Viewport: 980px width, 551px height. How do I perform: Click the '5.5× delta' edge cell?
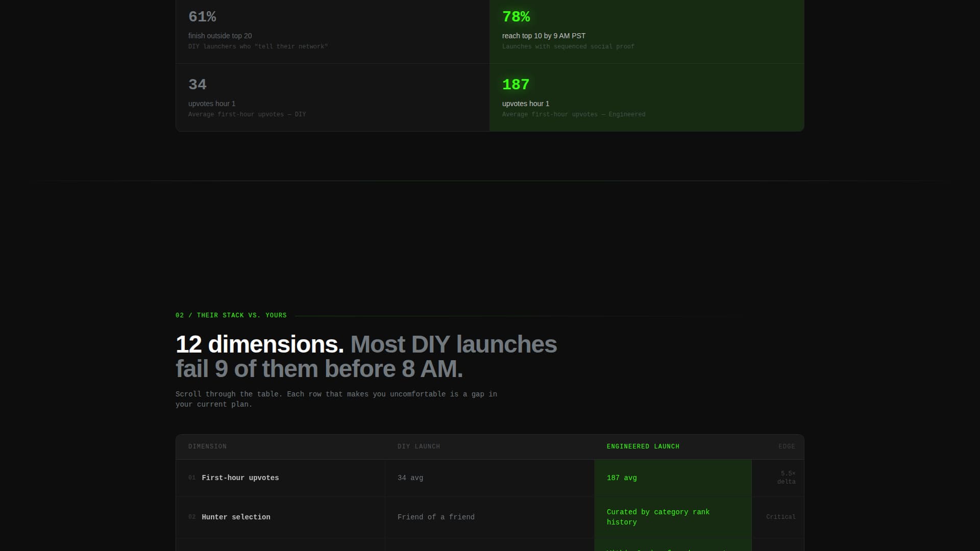786,478
